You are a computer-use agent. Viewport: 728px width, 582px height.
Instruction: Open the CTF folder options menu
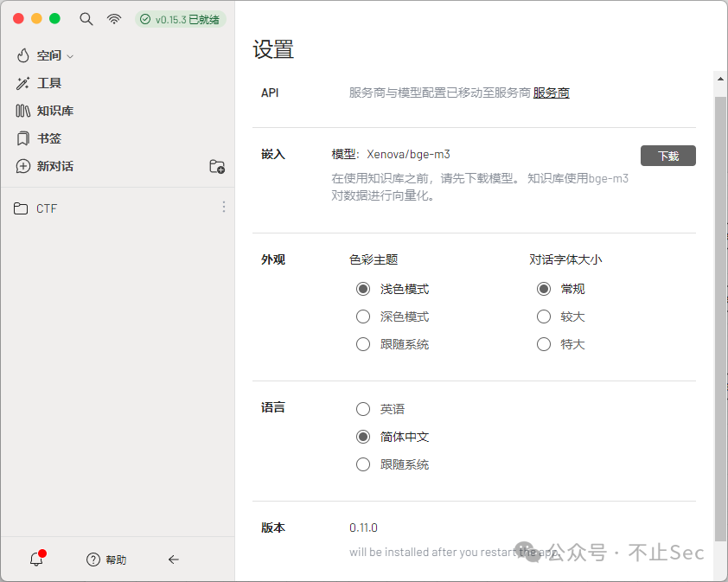224,207
